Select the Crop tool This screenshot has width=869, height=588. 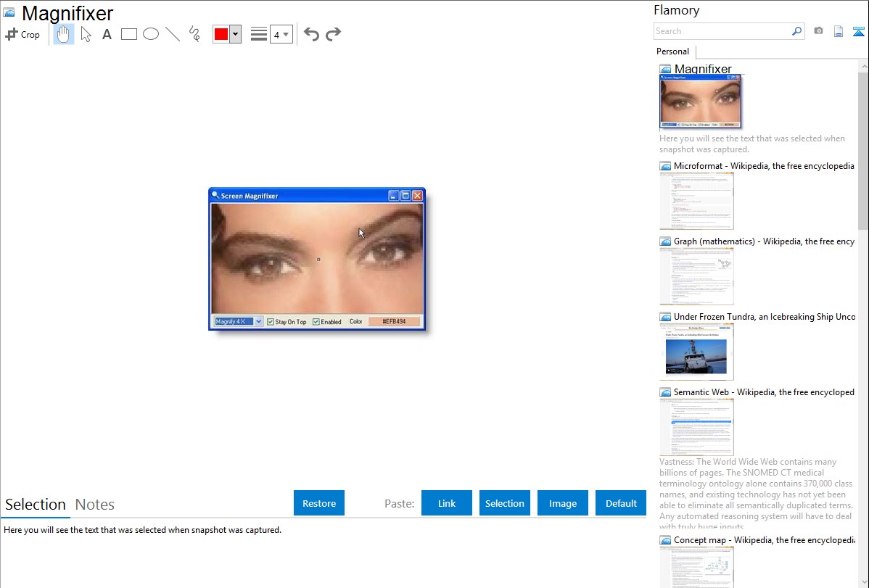(23, 34)
